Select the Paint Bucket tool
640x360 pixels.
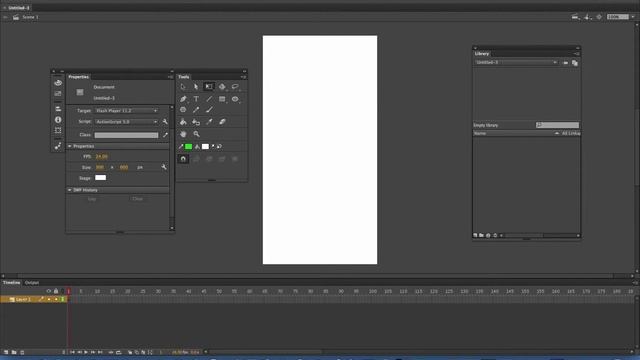pyautogui.click(x=183, y=122)
